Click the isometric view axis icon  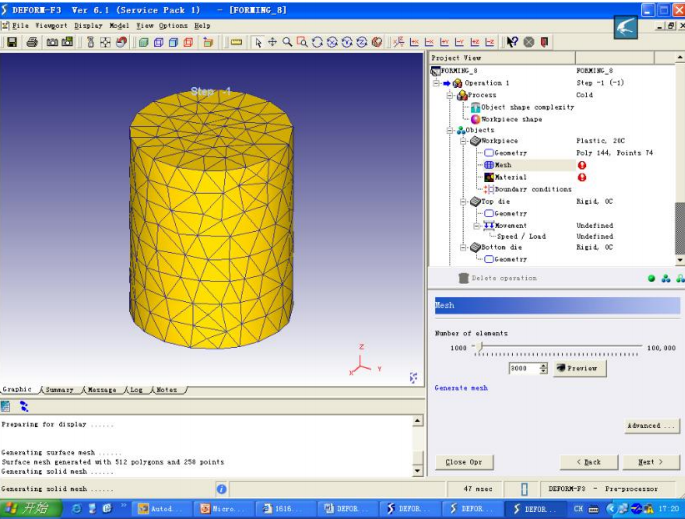click(398, 42)
